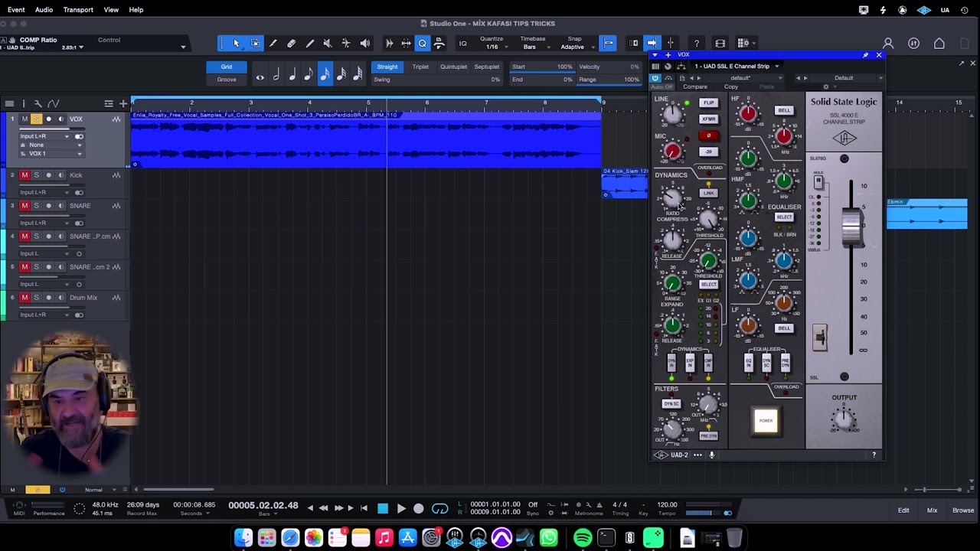Open the UAD SSL E Channel Strip plugin dropdown
Screen dimensions: 980x551
tap(737, 67)
